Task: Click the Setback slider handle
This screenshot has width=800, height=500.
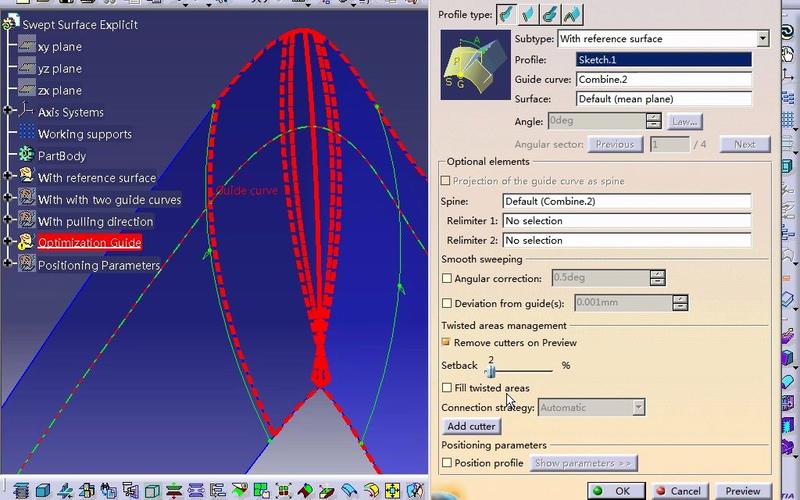Action: [491, 371]
